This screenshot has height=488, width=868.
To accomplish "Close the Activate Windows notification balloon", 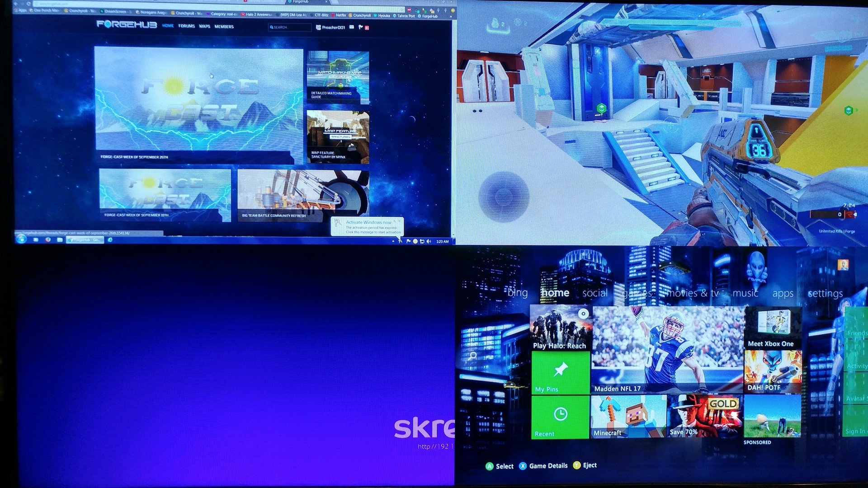I will 400,221.
